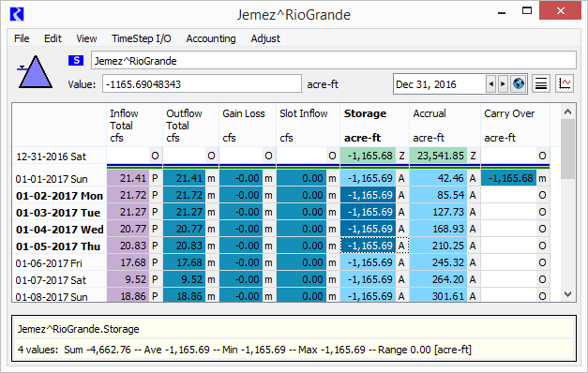Open the Adjust menu
Image resolution: width=588 pixels, height=373 pixels.
pos(265,38)
